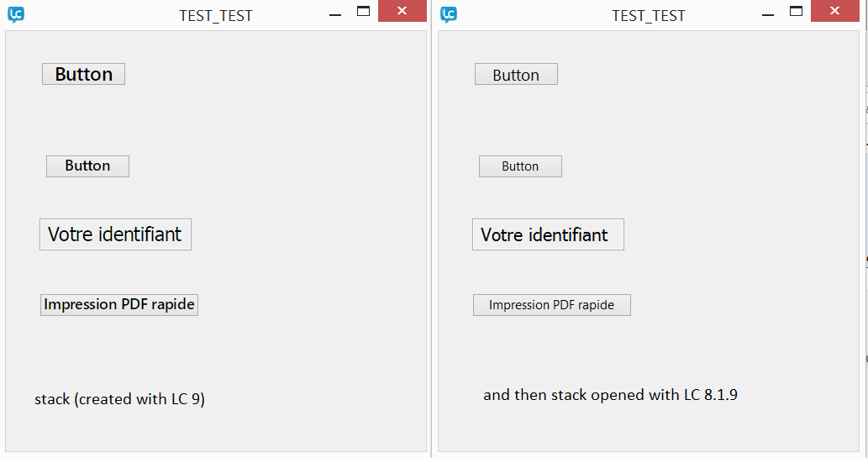Select the 'and then stack opened with LC 8.1.9' label
This screenshot has height=458, width=868.
(x=610, y=395)
